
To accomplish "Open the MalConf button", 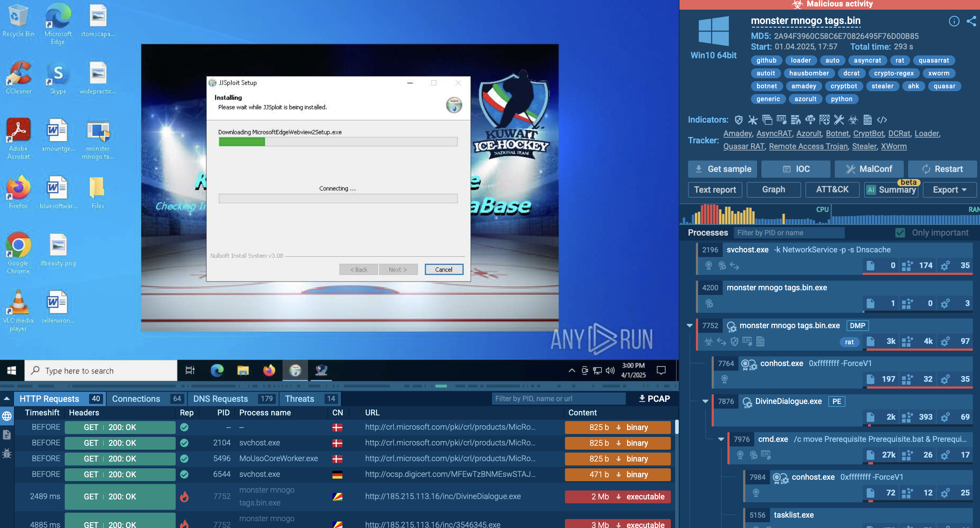I will [869, 169].
